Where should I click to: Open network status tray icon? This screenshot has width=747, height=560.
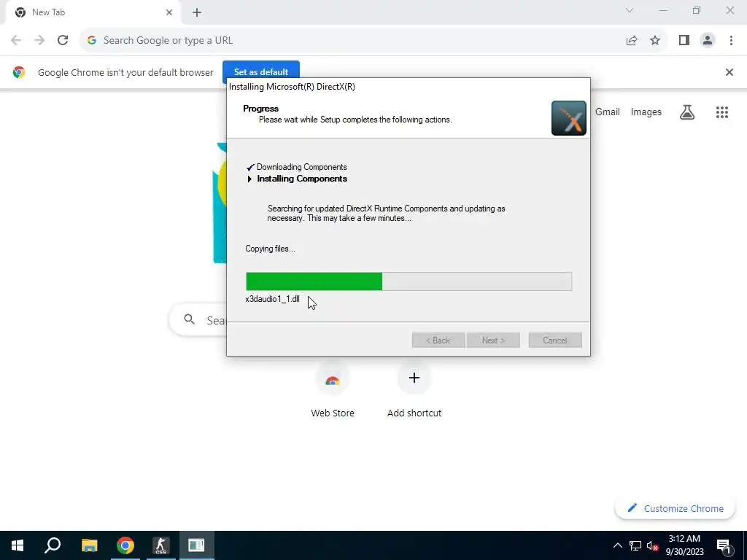tap(635, 545)
